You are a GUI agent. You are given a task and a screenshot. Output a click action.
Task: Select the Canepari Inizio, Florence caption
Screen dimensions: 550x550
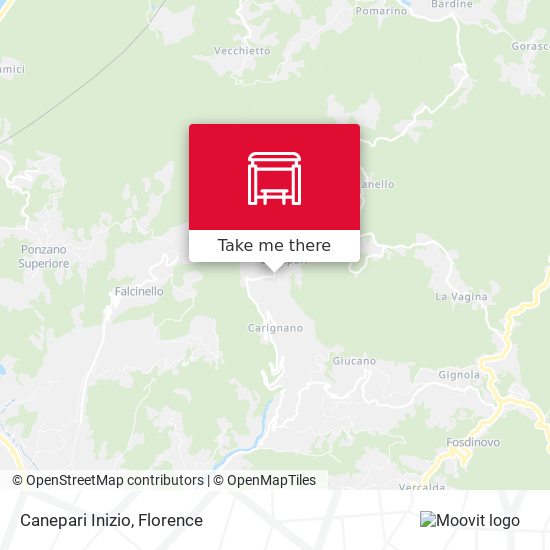[112, 521]
